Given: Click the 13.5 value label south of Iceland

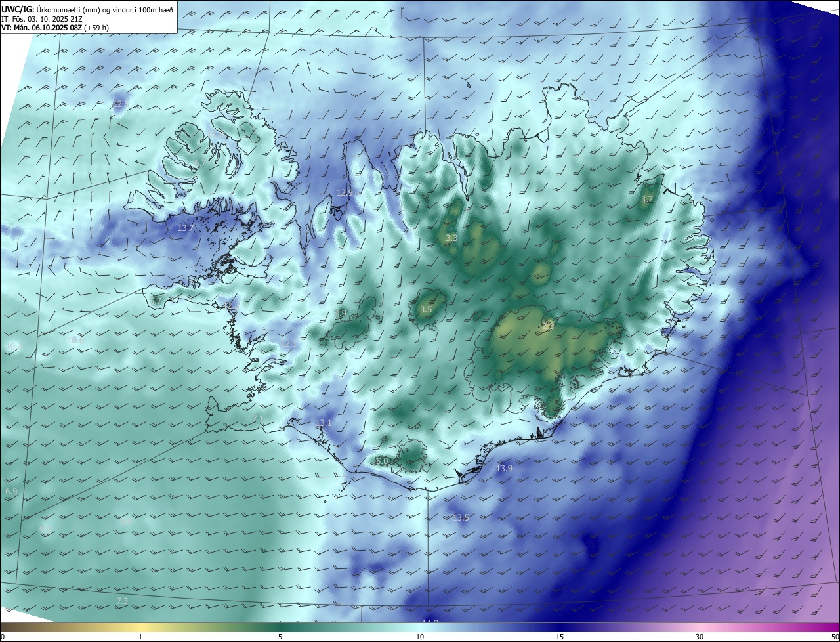Looking at the screenshot, I should [461, 517].
